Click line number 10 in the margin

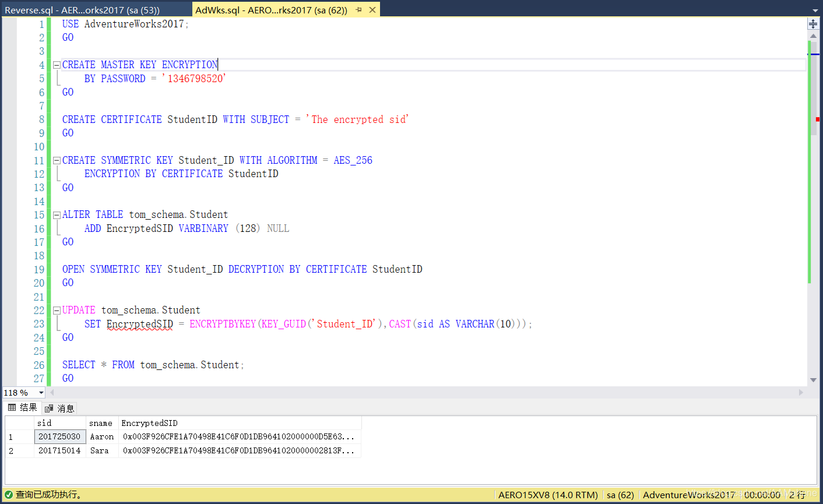click(x=39, y=147)
